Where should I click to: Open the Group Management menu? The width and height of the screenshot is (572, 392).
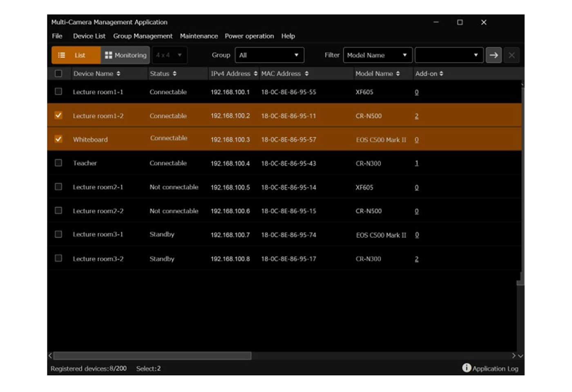pos(143,36)
